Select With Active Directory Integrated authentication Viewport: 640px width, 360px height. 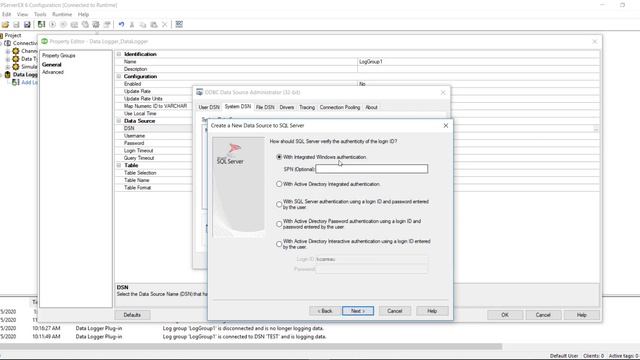pos(279,184)
